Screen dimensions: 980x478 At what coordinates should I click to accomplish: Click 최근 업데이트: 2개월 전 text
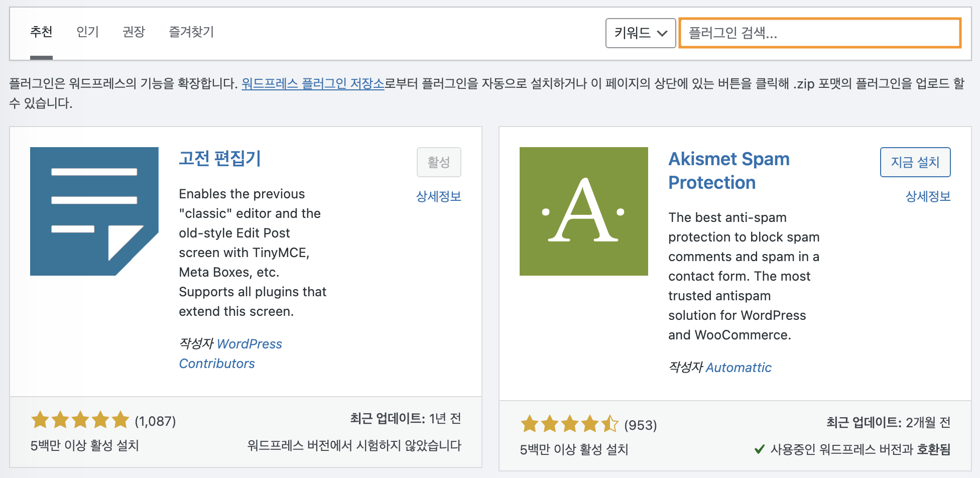(889, 422)
